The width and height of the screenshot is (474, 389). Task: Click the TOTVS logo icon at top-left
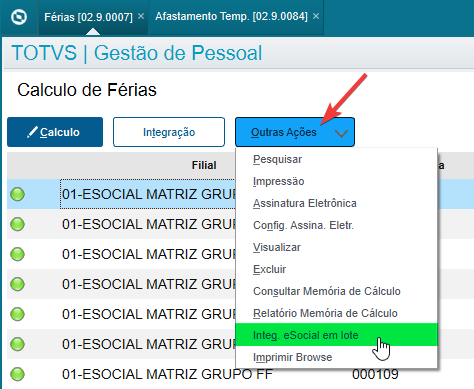(x=19, y=17)
